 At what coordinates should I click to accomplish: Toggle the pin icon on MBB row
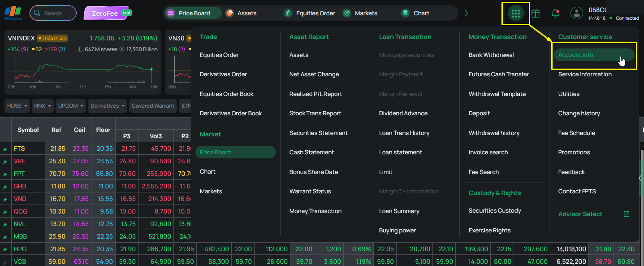pos(5,237)
